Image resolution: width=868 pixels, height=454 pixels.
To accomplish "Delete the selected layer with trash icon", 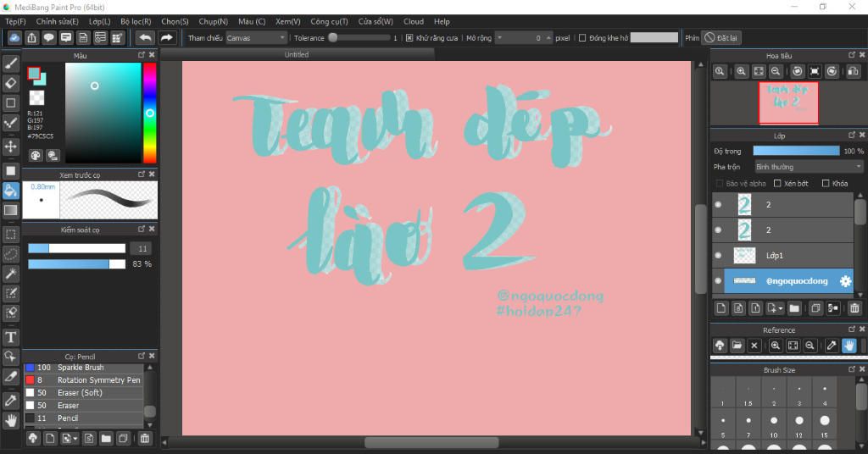I will pos(854,308).
